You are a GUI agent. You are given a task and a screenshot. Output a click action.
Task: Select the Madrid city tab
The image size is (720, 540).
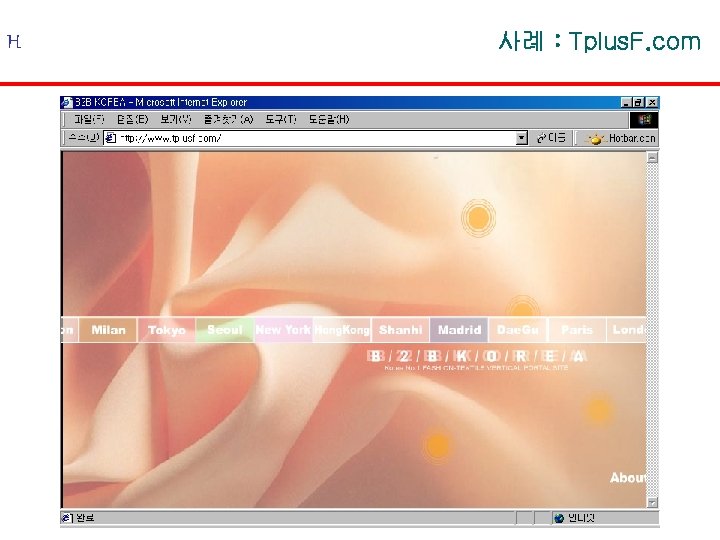tap(459, 330)
